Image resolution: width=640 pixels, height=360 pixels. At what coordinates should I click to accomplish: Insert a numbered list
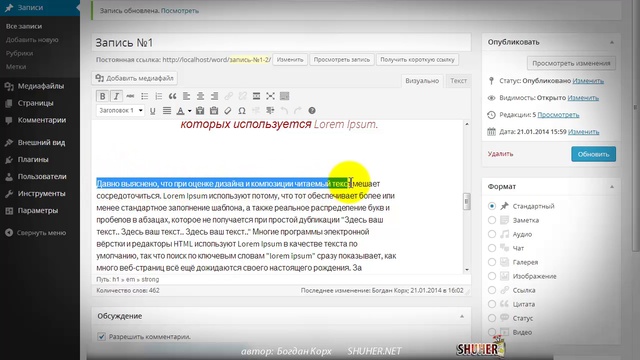click(x=158, y=96)
